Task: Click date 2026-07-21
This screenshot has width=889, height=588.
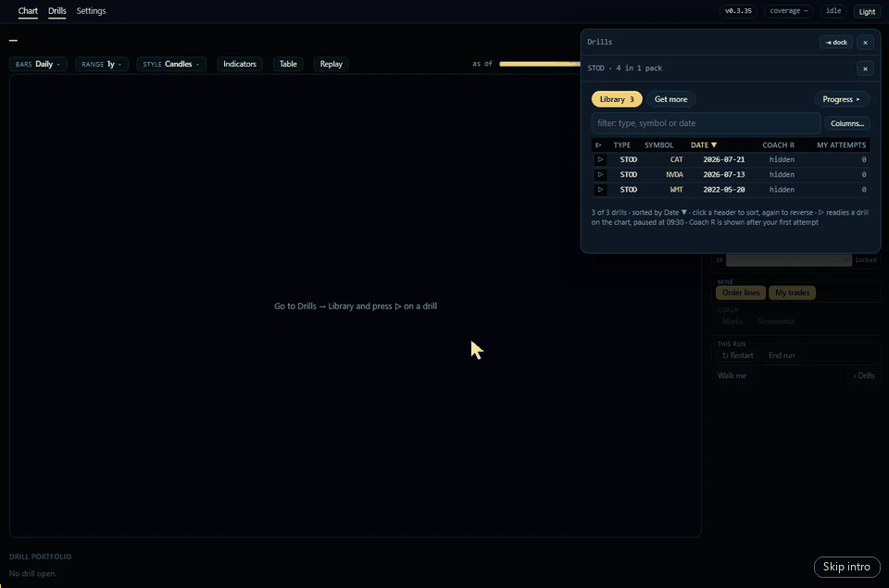Action: click(x=724, y=160)
